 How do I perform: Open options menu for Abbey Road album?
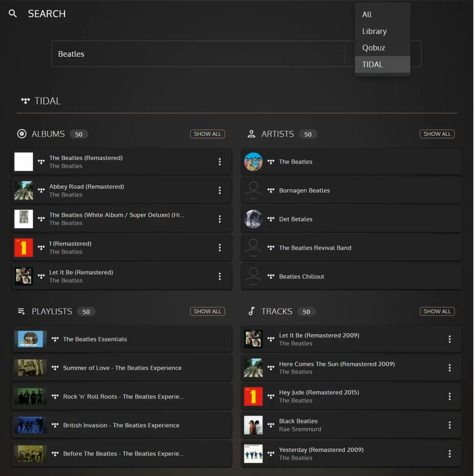pos(219,190)
